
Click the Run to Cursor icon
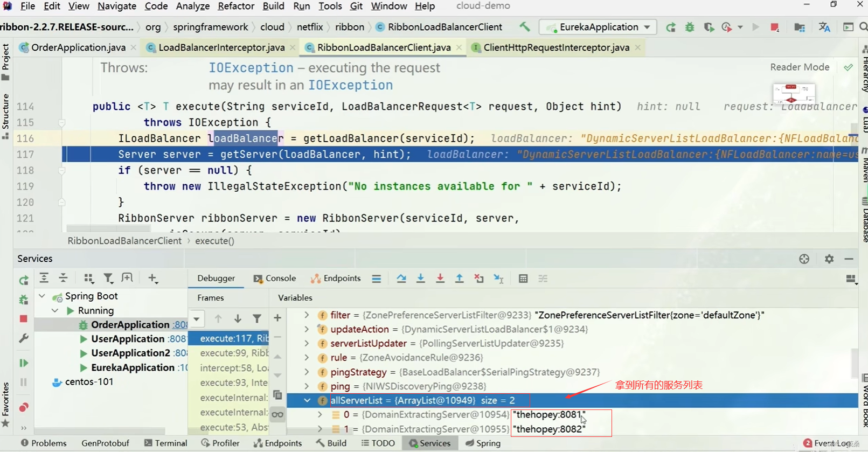click(x=498, y=279)
